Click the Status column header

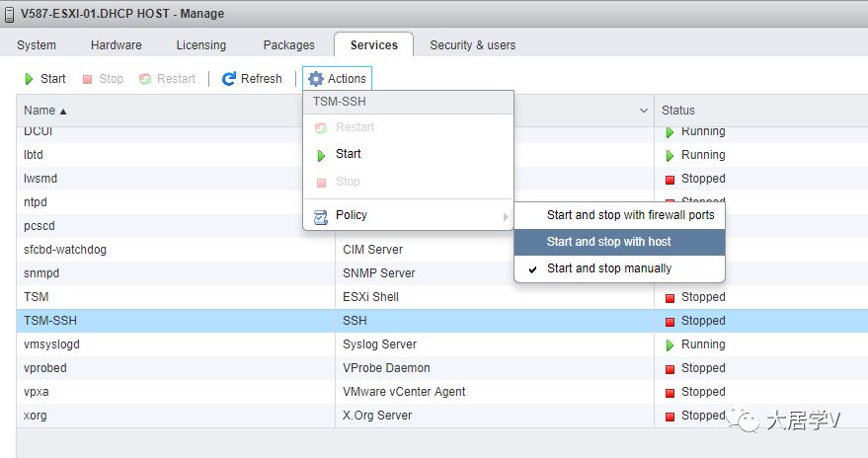point(678,111)
